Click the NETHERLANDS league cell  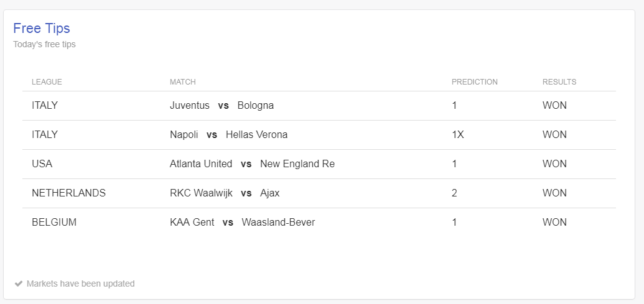pyautogui.click(x=68, y=193)
